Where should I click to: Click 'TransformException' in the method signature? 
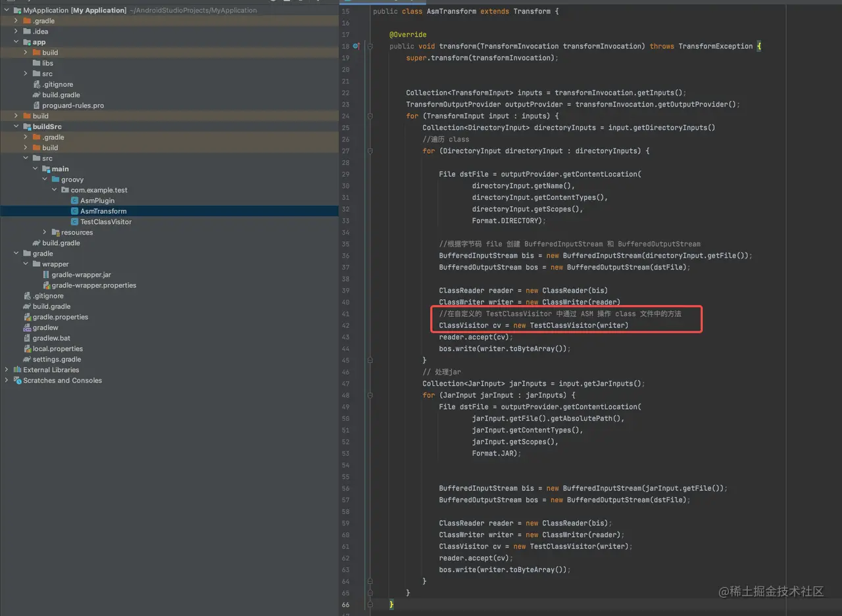coord(715,47)
